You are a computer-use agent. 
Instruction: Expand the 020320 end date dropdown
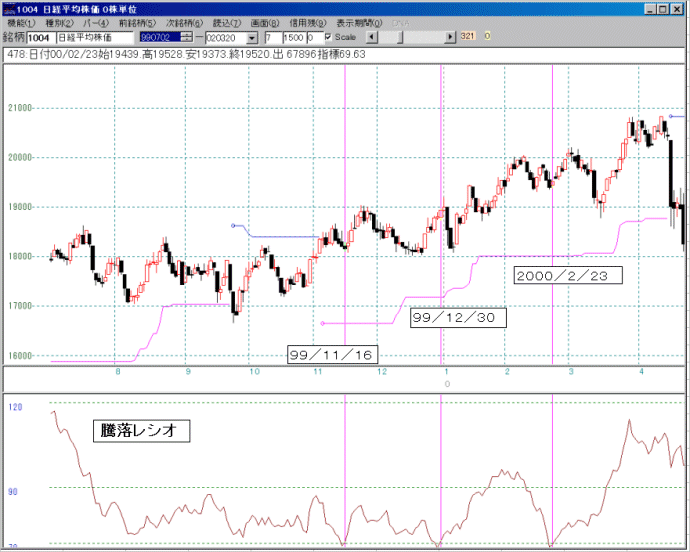251,37
